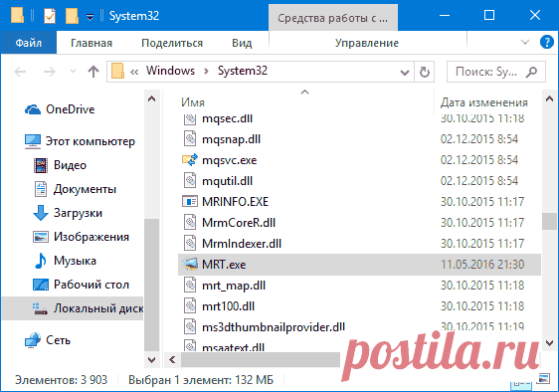Click the mqsvc.exe envelope icon
Image resolution: width=559 pixels, height=392 pixels.
[190, 160]
